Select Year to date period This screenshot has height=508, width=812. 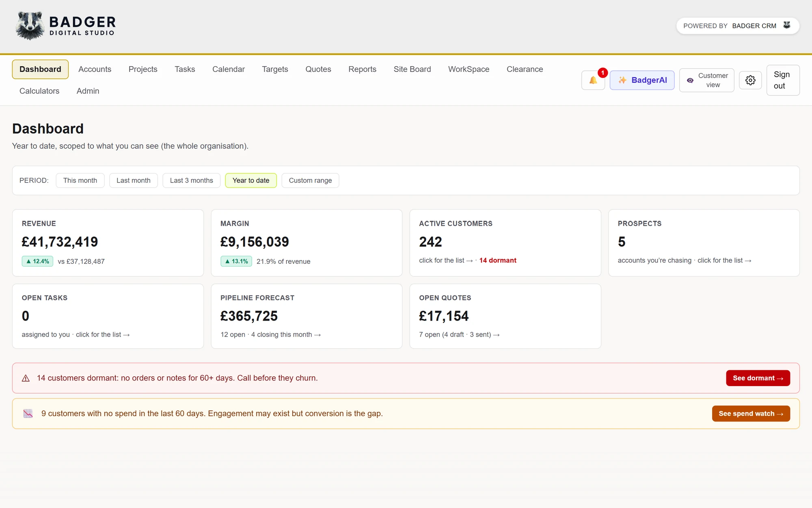coord(251,180)
